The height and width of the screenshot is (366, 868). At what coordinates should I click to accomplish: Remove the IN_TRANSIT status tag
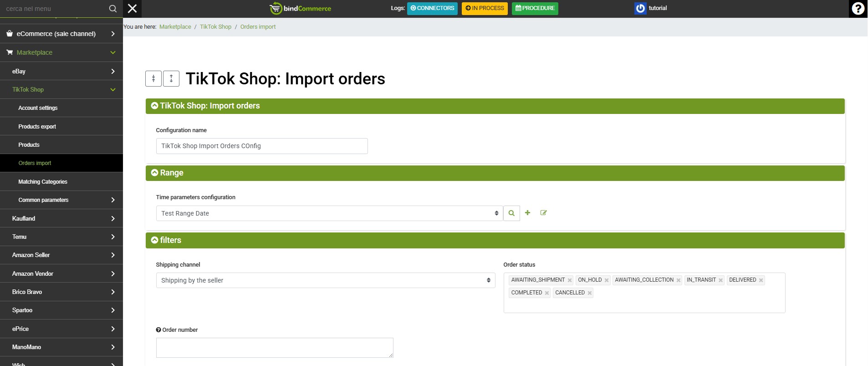coord(721,280)
